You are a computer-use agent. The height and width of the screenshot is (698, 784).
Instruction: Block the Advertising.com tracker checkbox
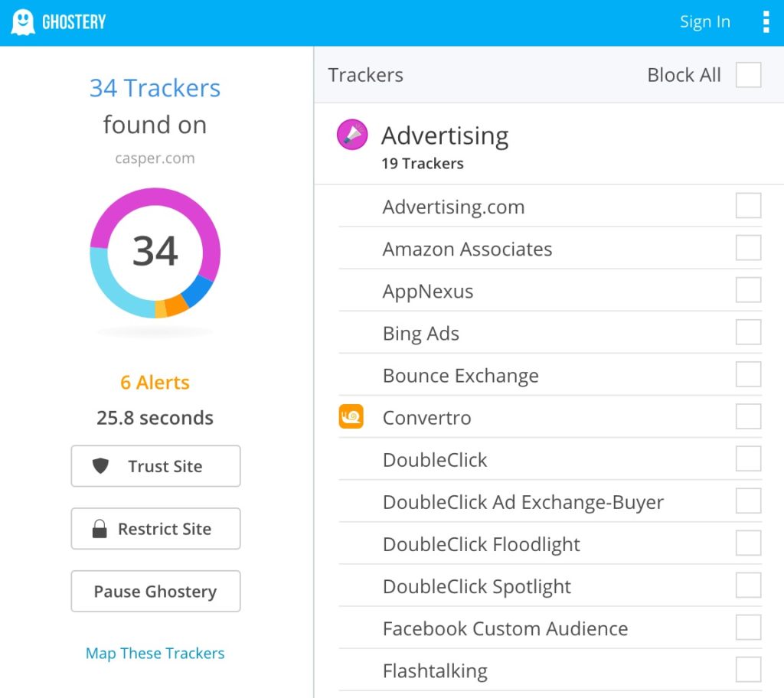748,206
